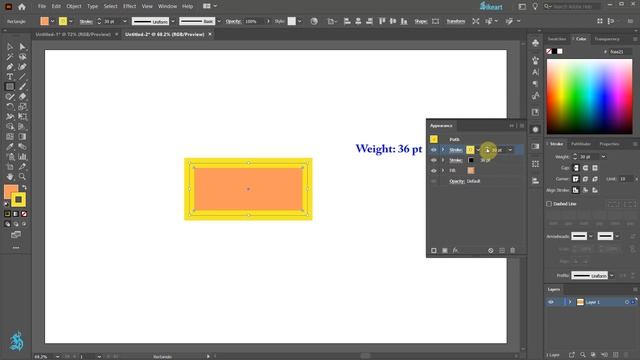Open the Window menu
The width and height of the screenshot is (640, 360).
click(167, 7)
